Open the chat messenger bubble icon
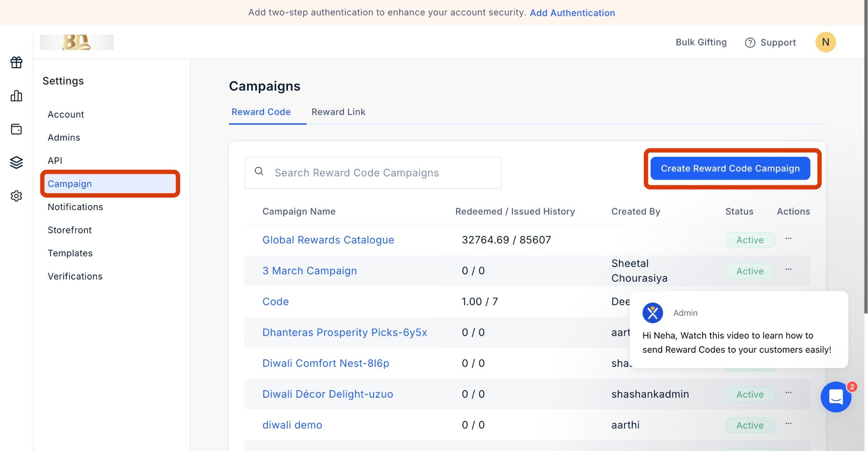Viewport: 868px width, 451px height. [836, 397]
